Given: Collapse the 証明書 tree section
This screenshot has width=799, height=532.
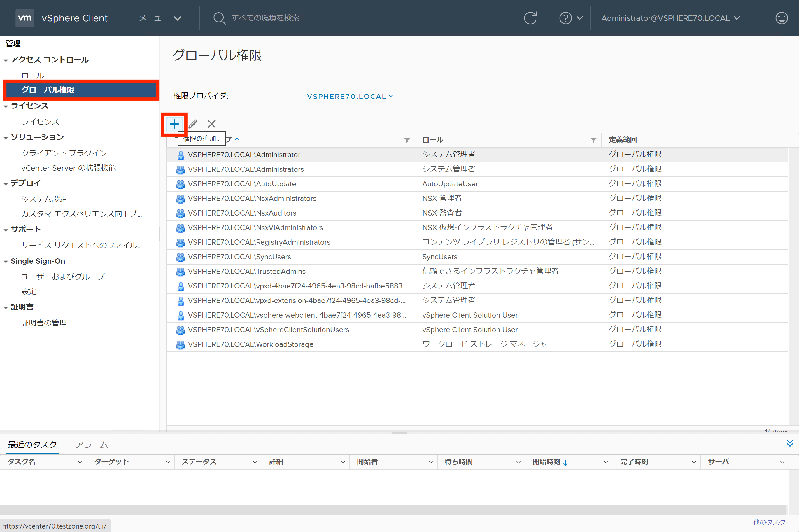Looking at the screenshot, I should click(6, 308).
